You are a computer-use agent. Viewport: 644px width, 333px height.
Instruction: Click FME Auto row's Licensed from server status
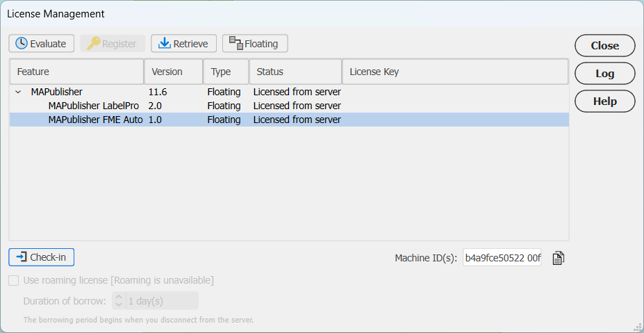(297, 120)
